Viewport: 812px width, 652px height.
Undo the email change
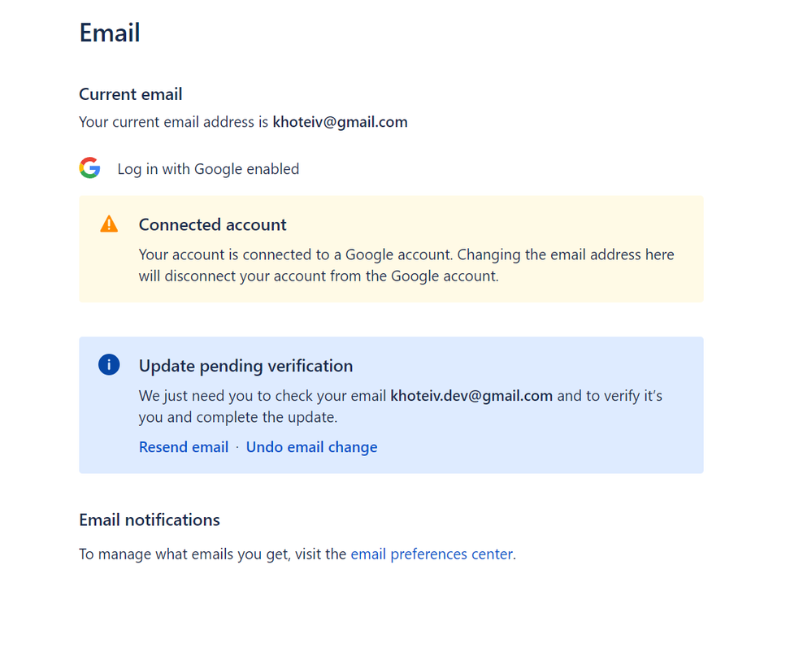coord(312,447)
